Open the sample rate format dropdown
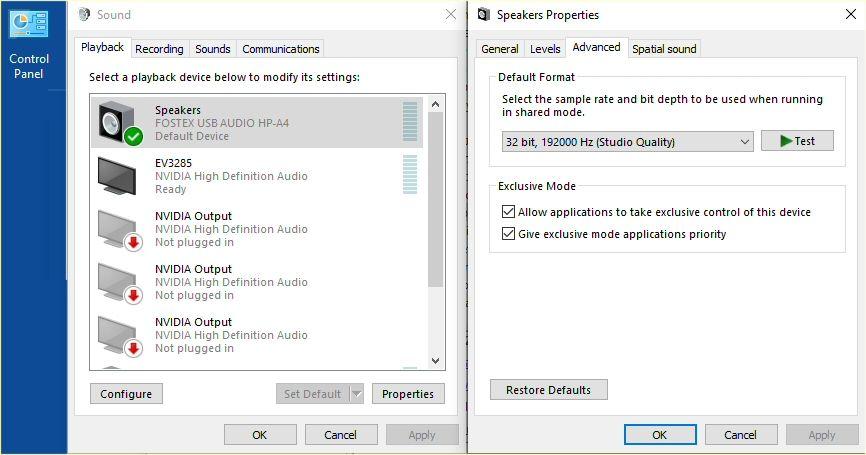The height and width of the screenshot is (455, 866). click(x=627, y=142)
